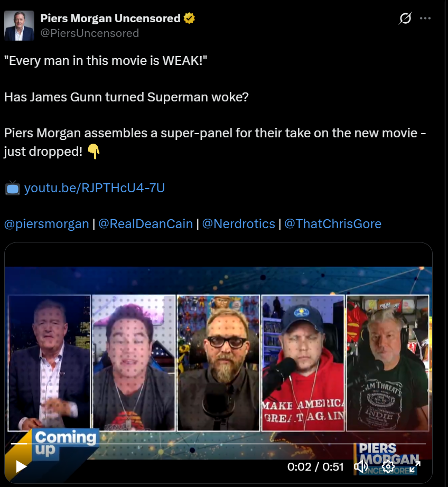Open the @ThatChrisGore mention
Viewport: 448px width, 487px height.
pyautogui.click(x=333, y=224)
